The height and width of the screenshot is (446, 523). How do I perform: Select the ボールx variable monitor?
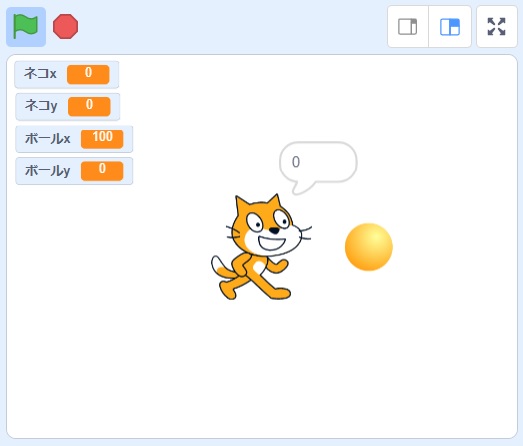[74, 139]
